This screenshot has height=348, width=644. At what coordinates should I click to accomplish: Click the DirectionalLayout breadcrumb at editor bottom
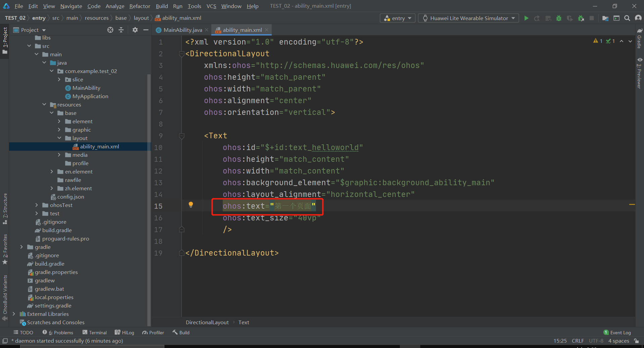(207, 322)
